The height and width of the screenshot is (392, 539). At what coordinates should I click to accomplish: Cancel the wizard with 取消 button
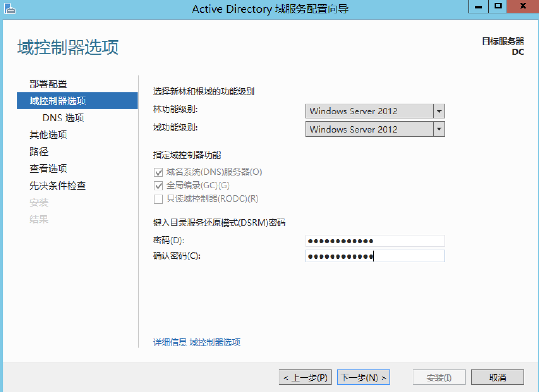497,378
